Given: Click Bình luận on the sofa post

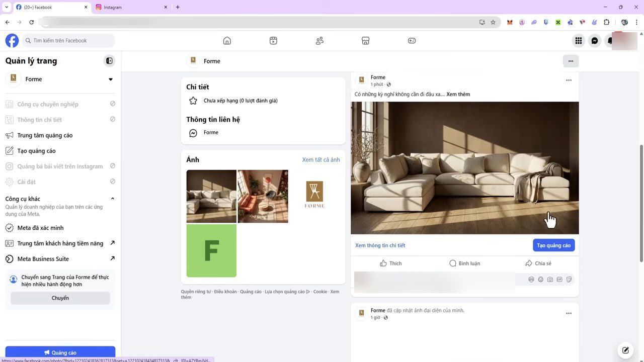Looking at the screenshot, I should (x=464, y=263).
